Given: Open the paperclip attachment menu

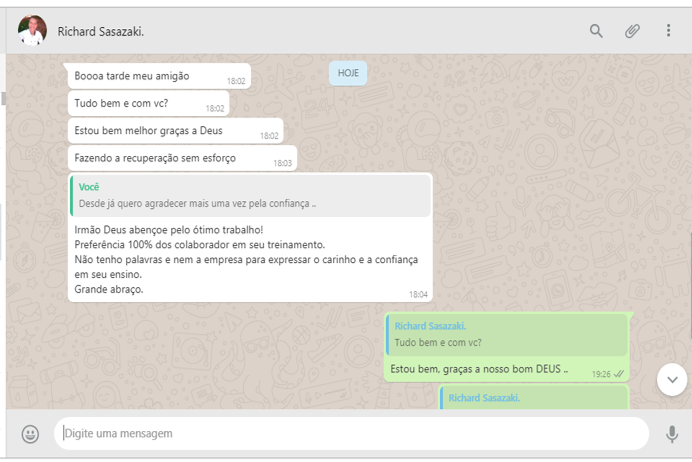Looking at the screenshot, I should [x=632, y=31].
